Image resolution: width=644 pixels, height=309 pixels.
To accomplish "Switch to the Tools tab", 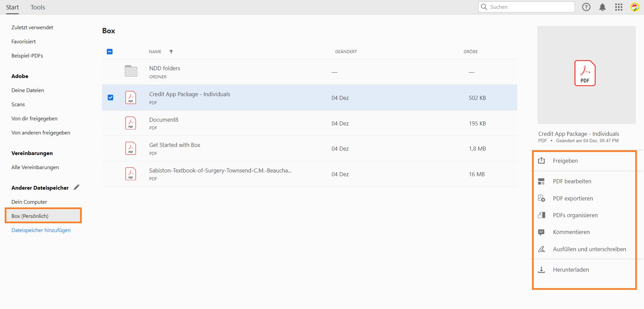I will [38, 7].
